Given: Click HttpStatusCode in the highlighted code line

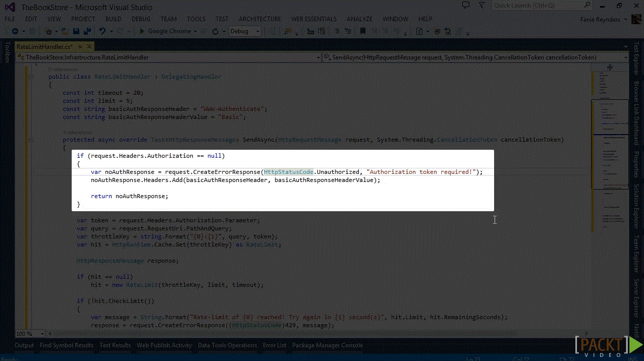Looking at the screenshot, I should [x=289, y=172].
